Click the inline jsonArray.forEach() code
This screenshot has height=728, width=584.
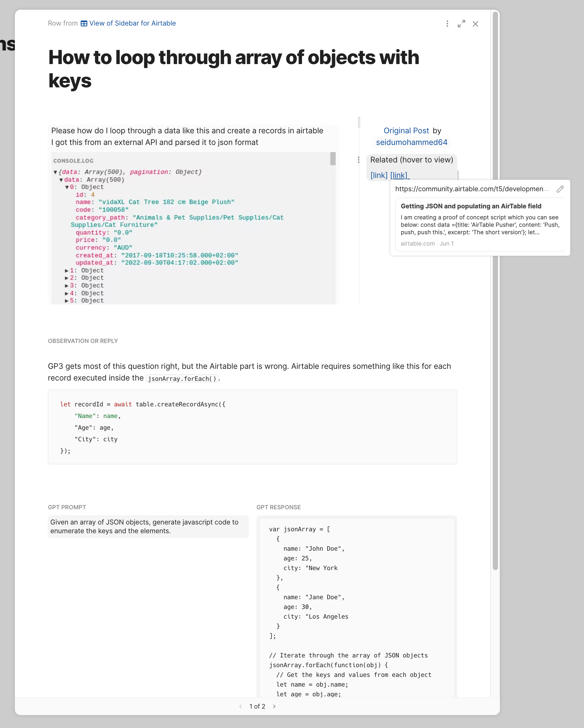(182, 379)
